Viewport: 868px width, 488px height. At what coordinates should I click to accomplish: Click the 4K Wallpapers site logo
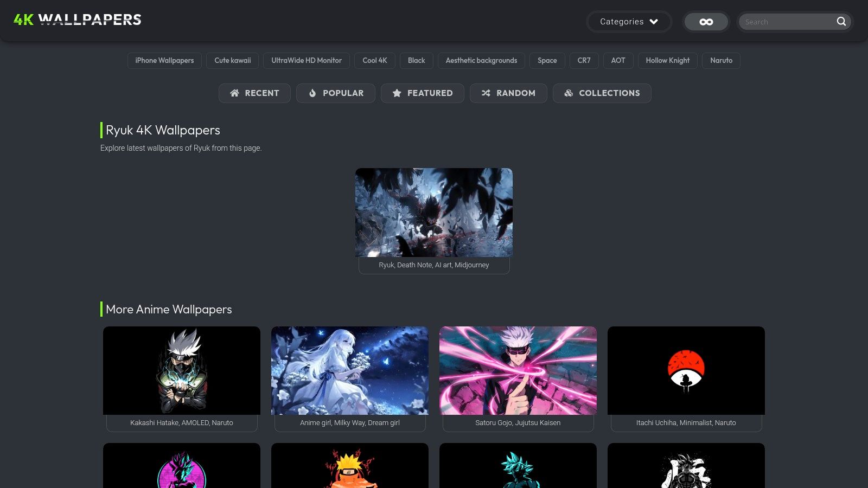click(x=77, y=20)
